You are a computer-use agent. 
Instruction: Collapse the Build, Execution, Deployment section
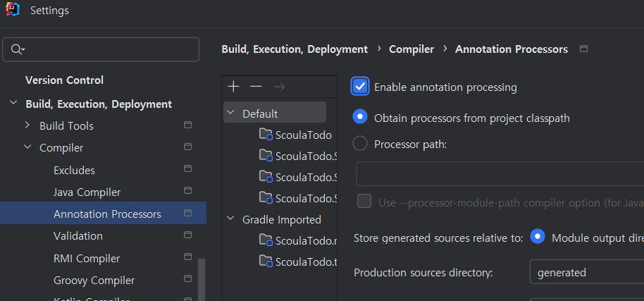tap(13, 104)
